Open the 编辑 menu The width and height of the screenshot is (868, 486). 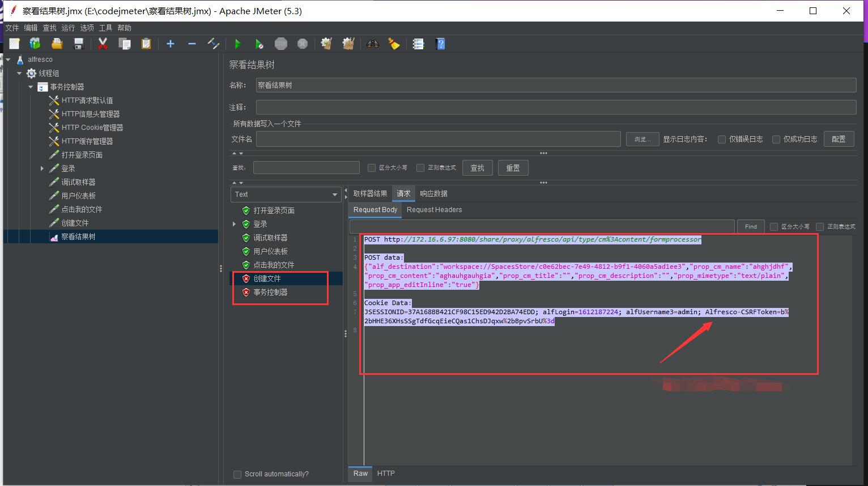(31, 28)
